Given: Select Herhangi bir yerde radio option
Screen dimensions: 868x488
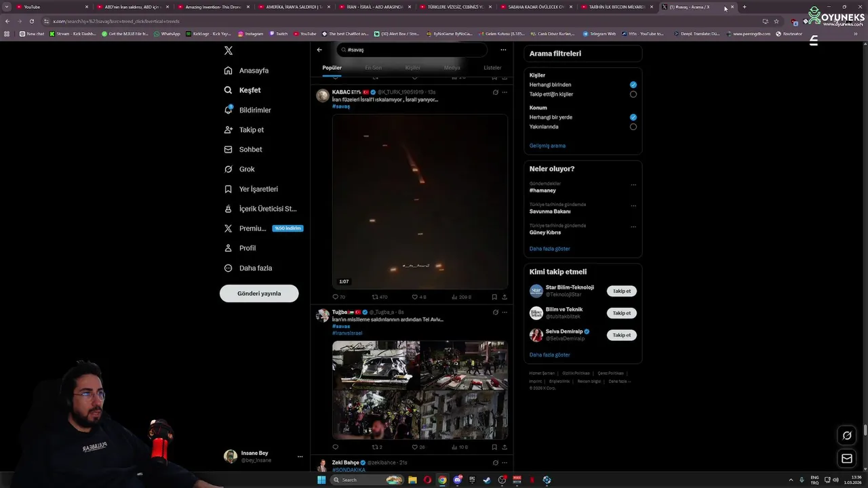Looking at the screenshot, I should [633, 117].
